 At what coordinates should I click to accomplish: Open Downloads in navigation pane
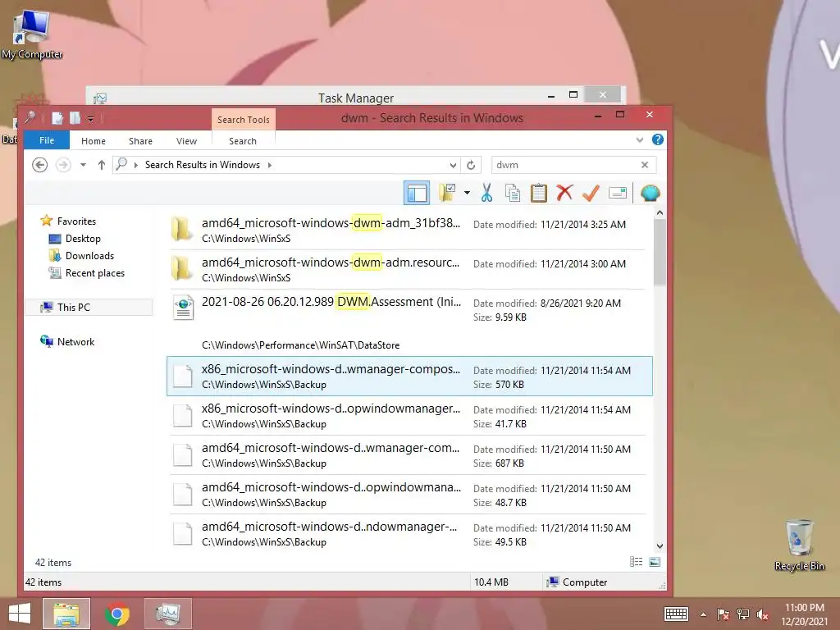point(89,256)
